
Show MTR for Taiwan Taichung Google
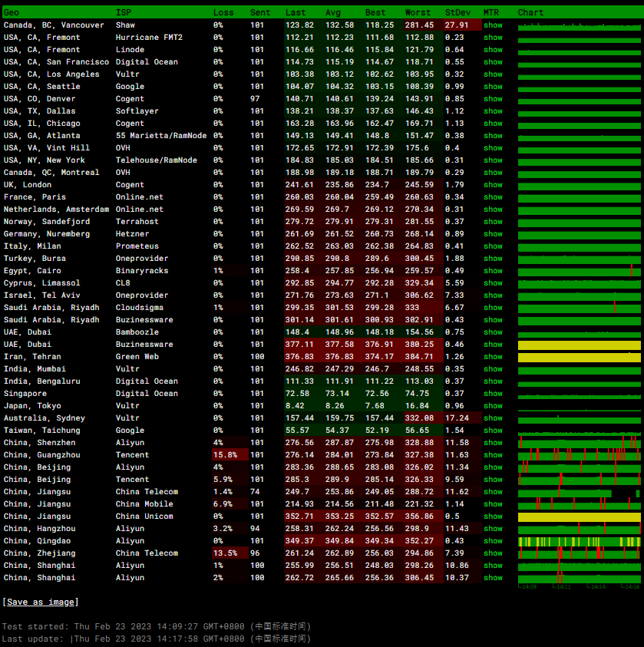point(493,431)
